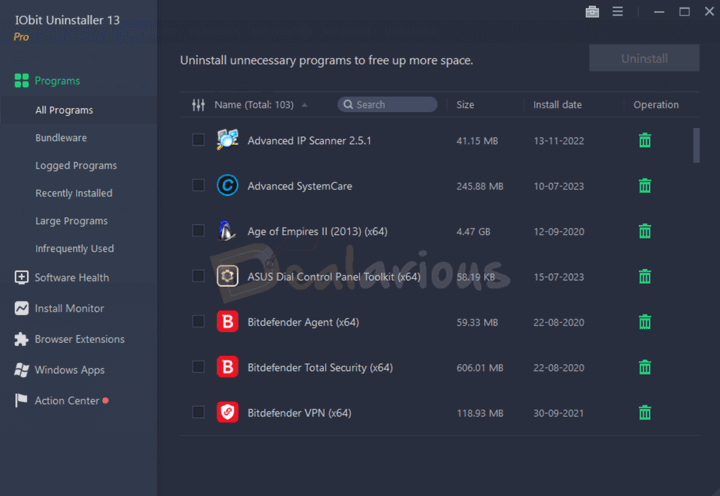Viewport: 720px width, 496px height.
Task: Open Logged Programs category
Action: point(76,166)
